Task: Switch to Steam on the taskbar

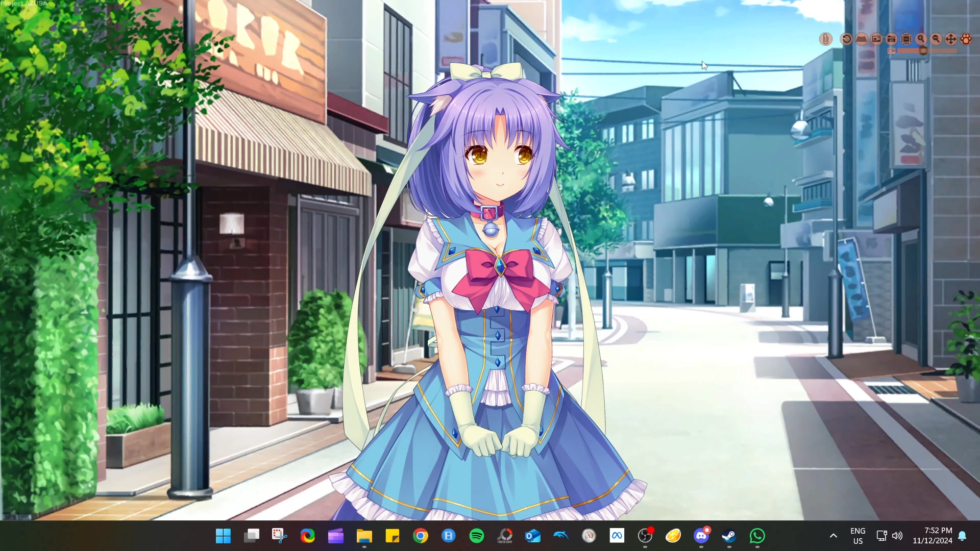Action: [x=729, y=536]
